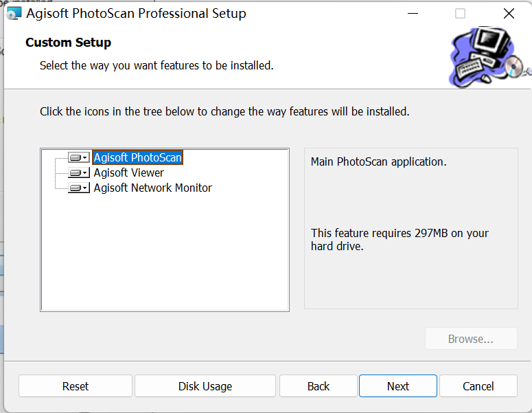Click the maximize button in the title bar
Screen dimensions: 532x413
pos(460,14)
